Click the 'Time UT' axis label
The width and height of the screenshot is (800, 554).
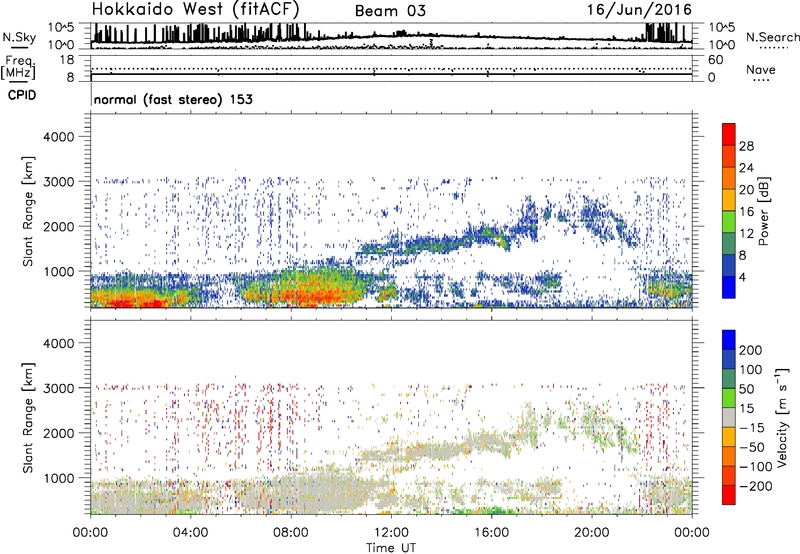pos(391,548)
